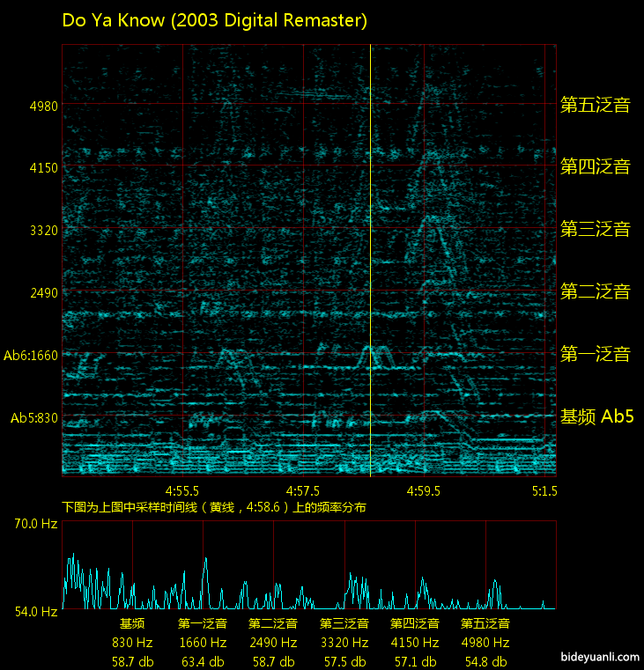Click the song title Do Ya Know
The height and width of the screenshot is (670, 644).
214,20
